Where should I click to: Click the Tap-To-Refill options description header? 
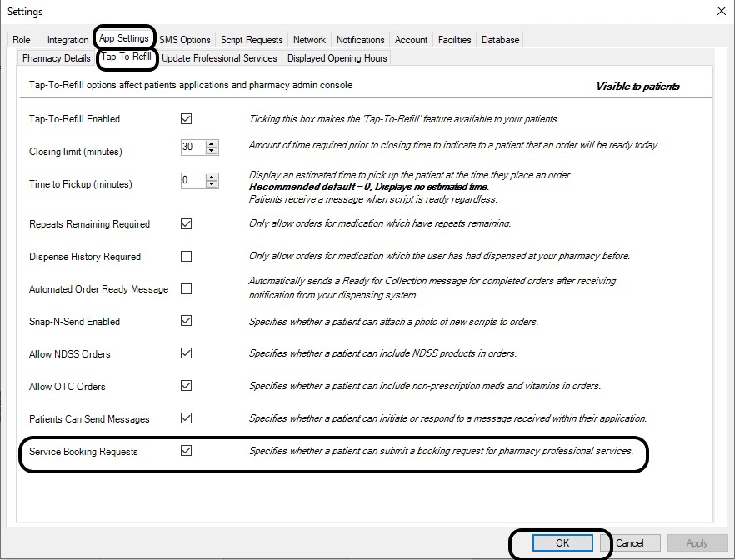191,85
